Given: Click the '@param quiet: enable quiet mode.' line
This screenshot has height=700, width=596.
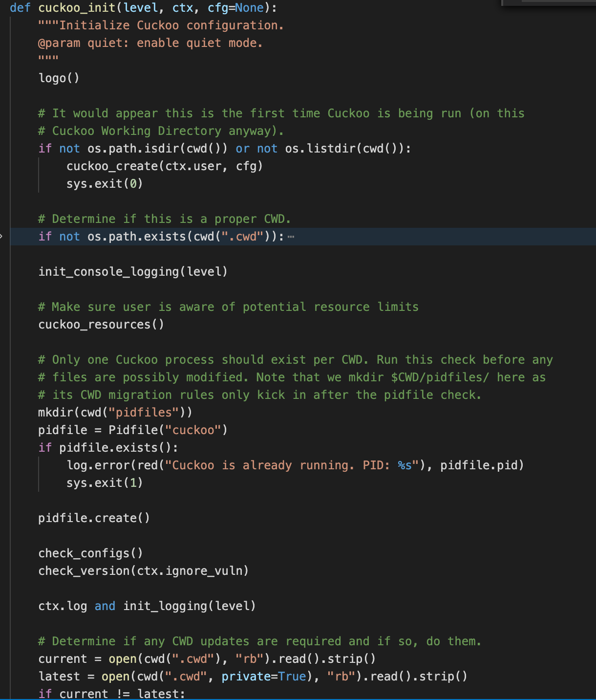Looking at the screenshot, I should (150, 43).
